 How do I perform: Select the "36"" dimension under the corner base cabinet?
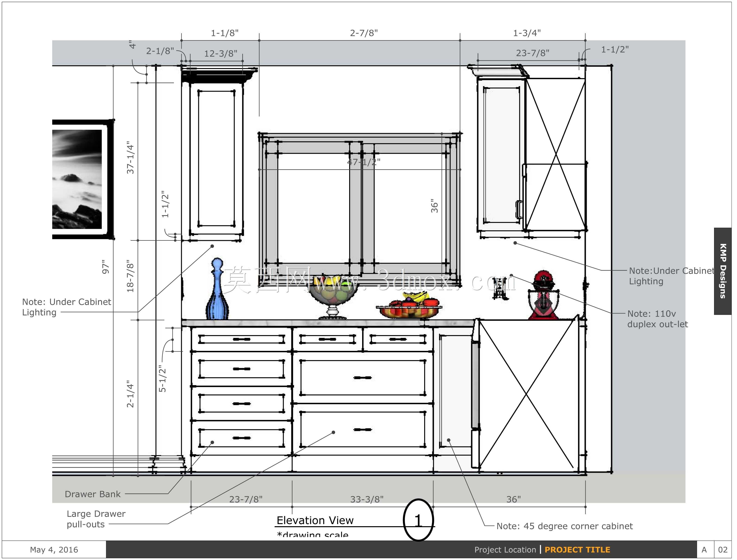514,499
